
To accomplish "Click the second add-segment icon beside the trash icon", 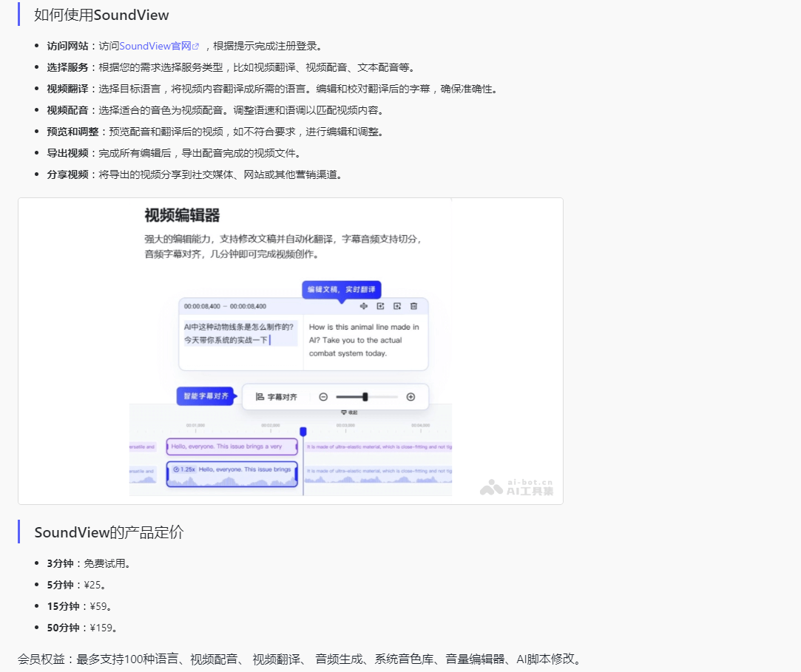I will pos(397,306).
